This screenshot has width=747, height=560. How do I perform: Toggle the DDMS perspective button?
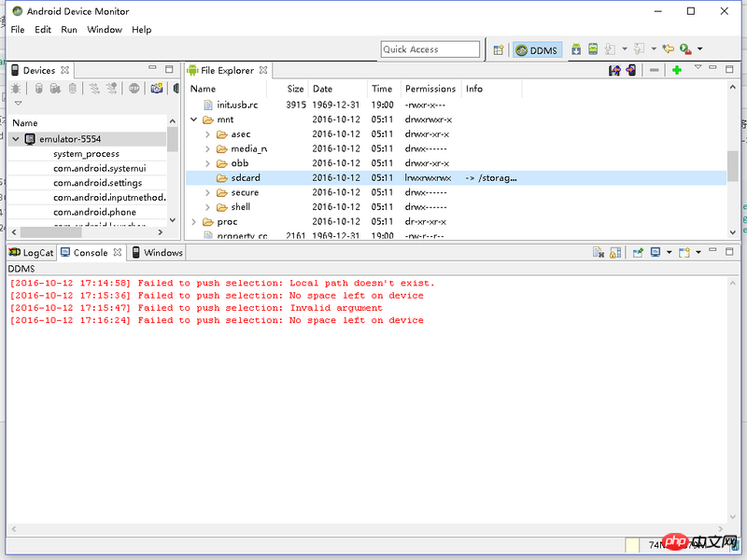point(539,49)
